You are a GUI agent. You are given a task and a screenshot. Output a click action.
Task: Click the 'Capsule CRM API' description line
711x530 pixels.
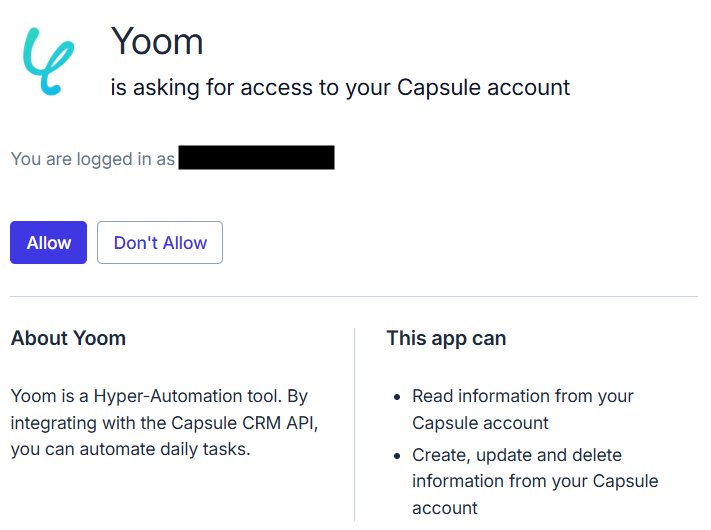164,422
